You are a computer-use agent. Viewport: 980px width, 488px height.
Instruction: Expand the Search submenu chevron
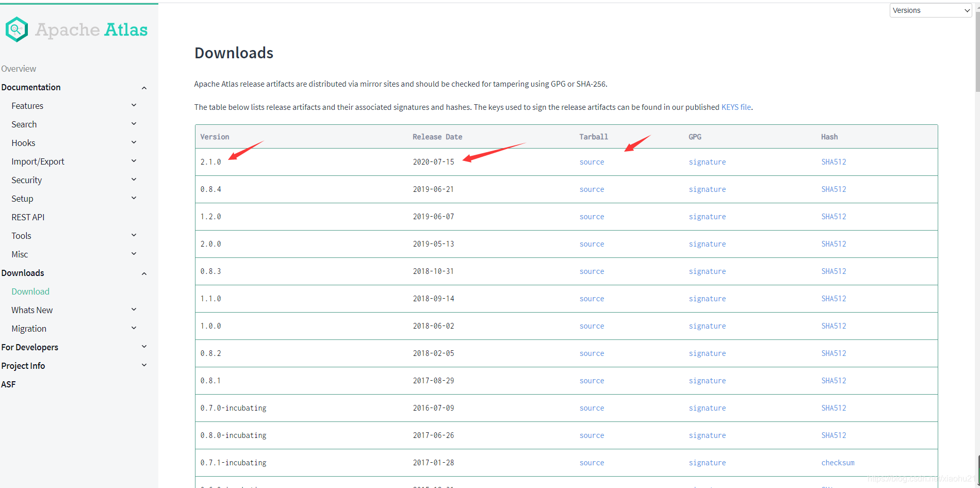pyautogui.click(x=134, y=124)
